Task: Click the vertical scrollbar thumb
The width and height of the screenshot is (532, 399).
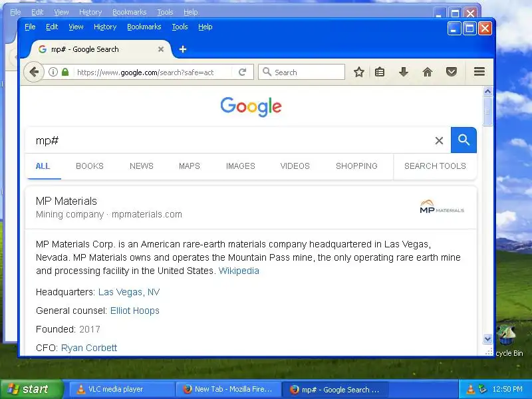Action: 487,111
